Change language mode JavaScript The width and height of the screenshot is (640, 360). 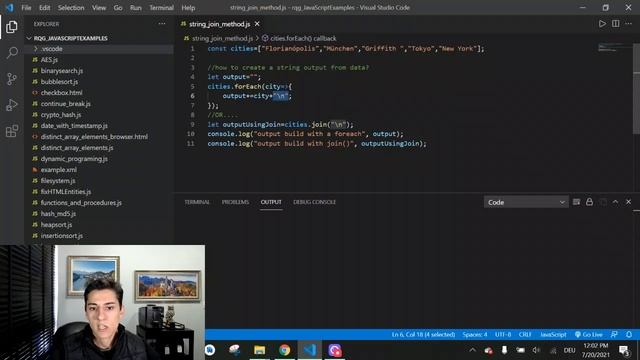tap(553, 335)
